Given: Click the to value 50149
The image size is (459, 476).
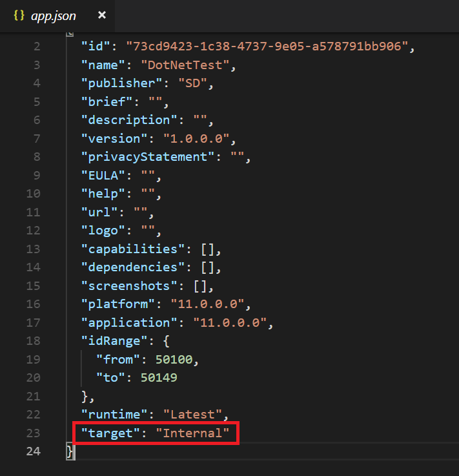Looking at the screenshot, I should tap(159, 378).
